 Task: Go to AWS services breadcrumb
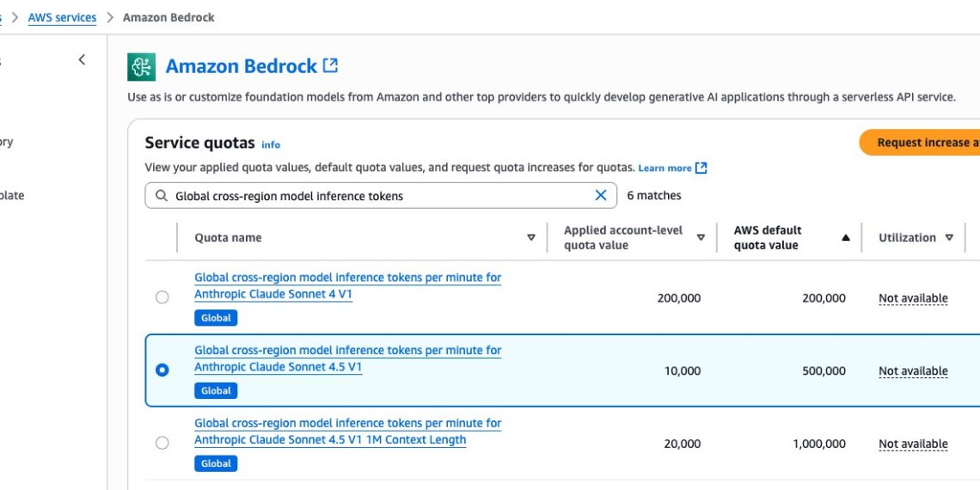[63, 17]
